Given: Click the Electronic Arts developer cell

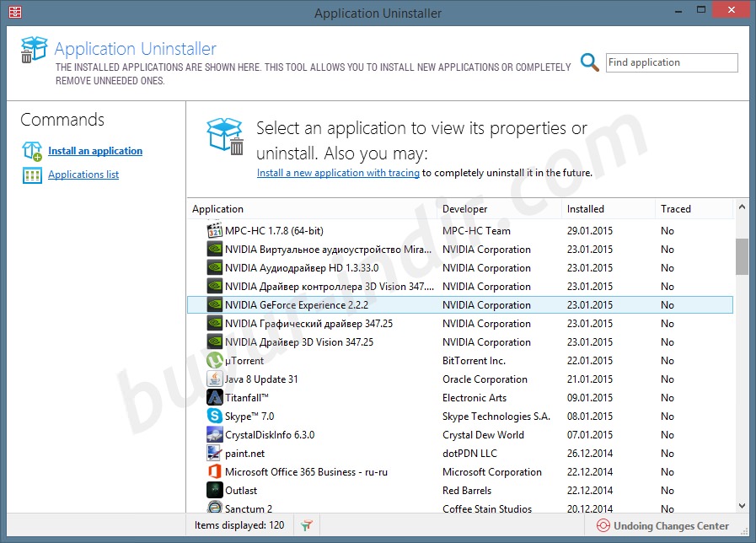Looking at the screenshot, I should 475,398.
